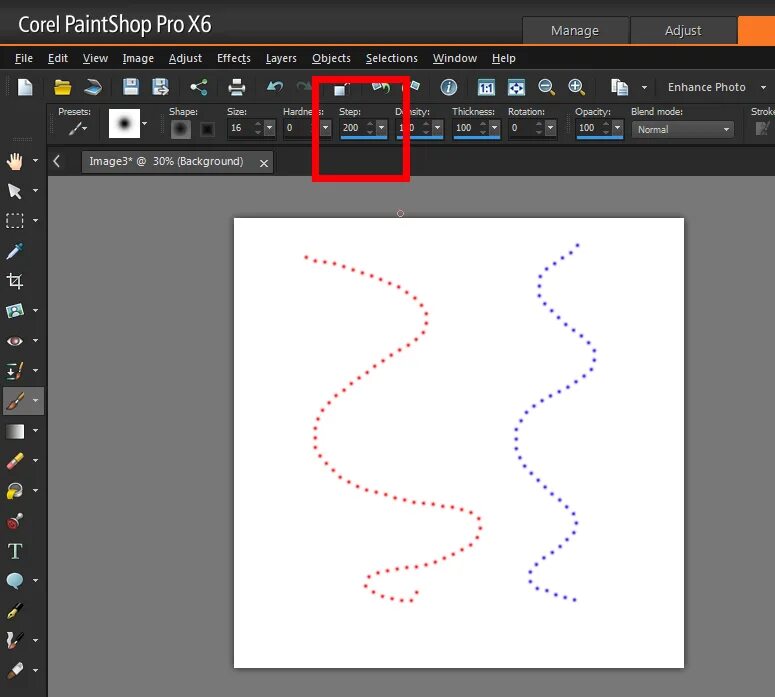Save the image with the floppy icon
This screenshot has width=775, height=697.
(130, 87)
